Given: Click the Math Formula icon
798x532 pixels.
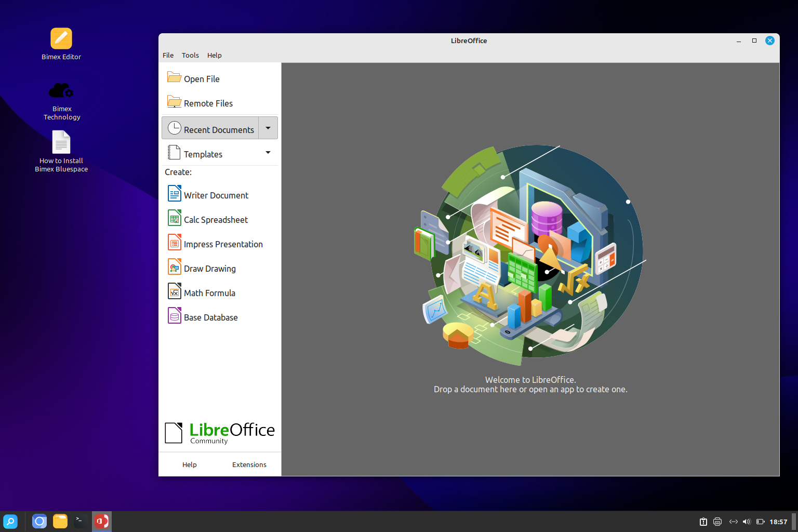Looking at the screenshot, I should 175,291.
